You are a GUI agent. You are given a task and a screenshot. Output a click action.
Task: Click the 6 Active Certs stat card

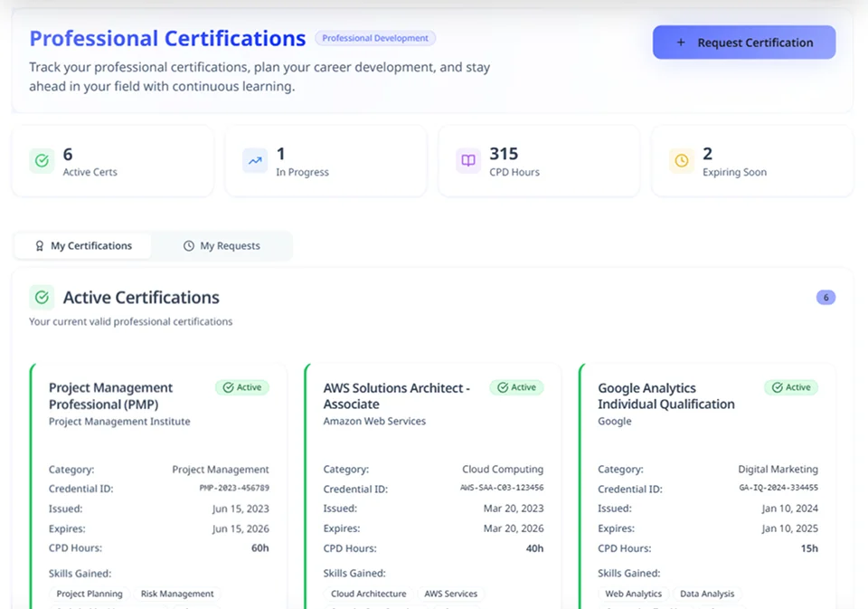click(x=112, y=161)
